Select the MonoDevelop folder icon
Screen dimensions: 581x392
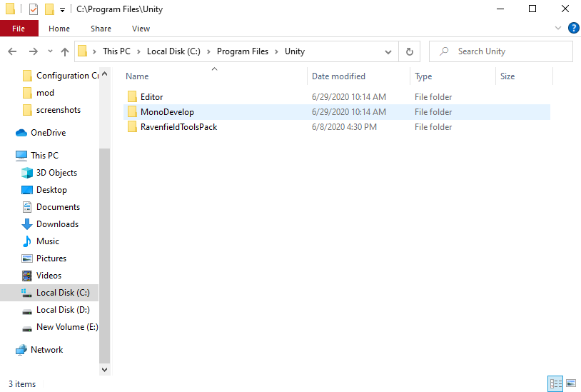point(132,112)
